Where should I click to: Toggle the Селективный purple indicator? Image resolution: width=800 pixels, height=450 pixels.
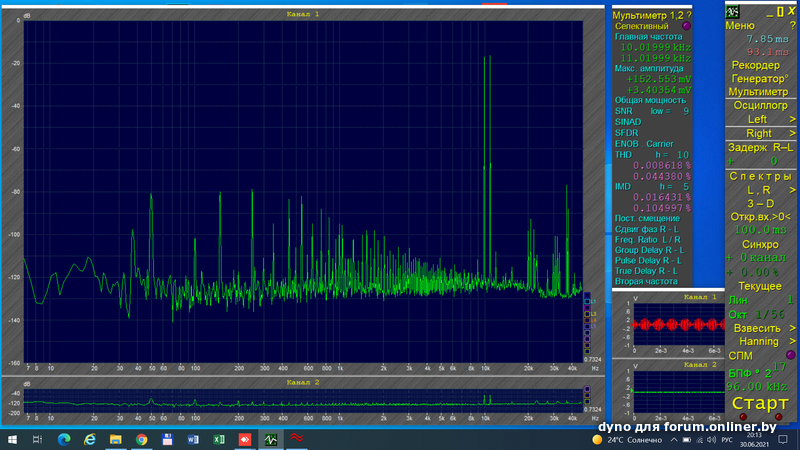point(686,26)
